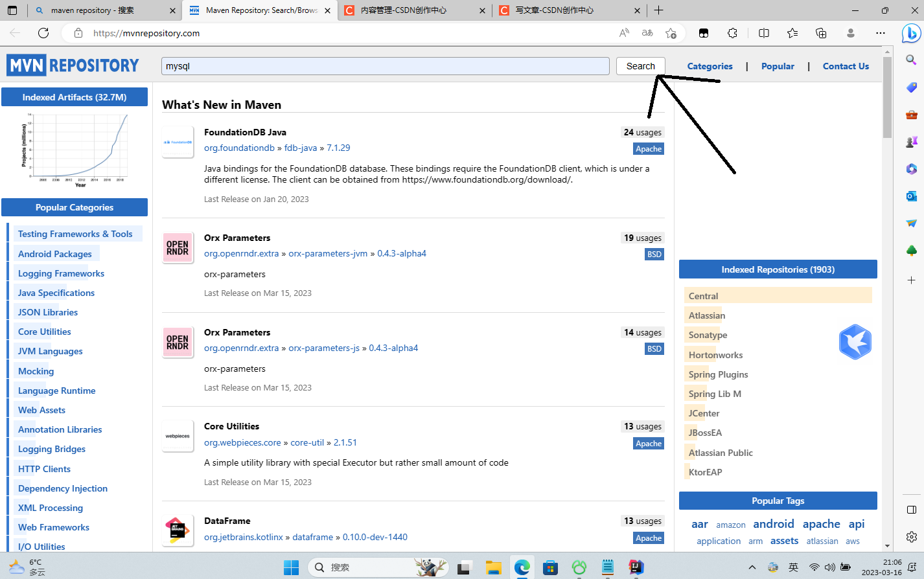Add a sidebar app with plus
Screen dimensions: 924x579
pos(911,280)
